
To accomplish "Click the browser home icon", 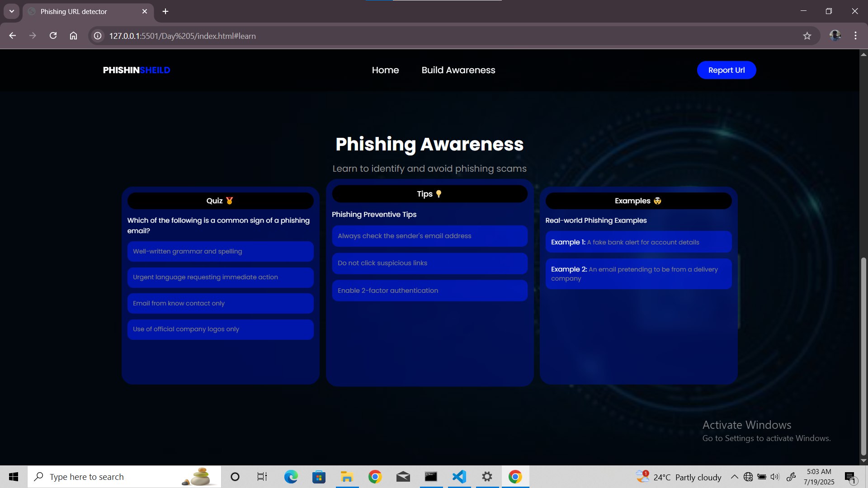I will [x=73, y=36].
